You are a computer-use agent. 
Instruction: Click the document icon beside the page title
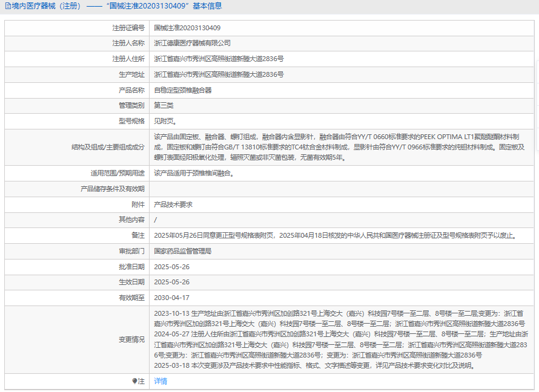[x=7, y=6]
